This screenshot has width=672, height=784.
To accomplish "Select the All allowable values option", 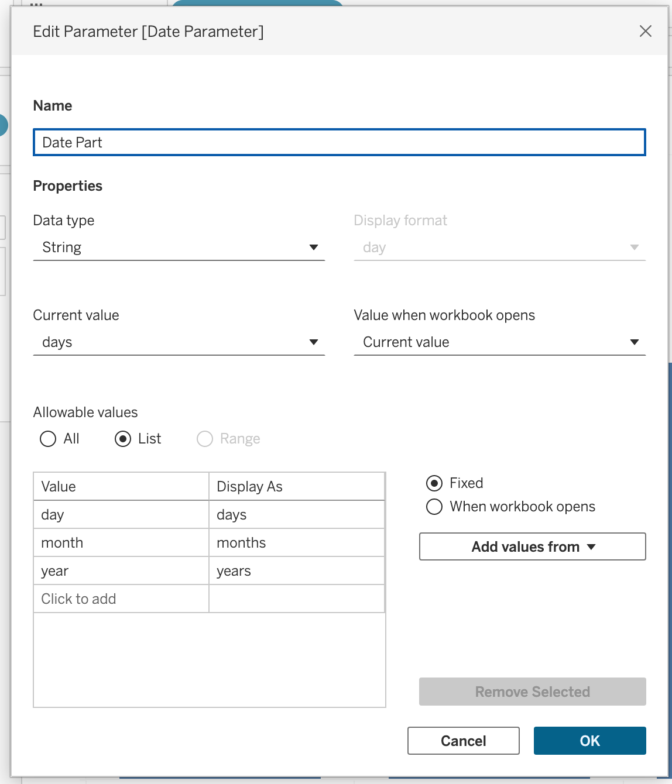I will [48, 439].
